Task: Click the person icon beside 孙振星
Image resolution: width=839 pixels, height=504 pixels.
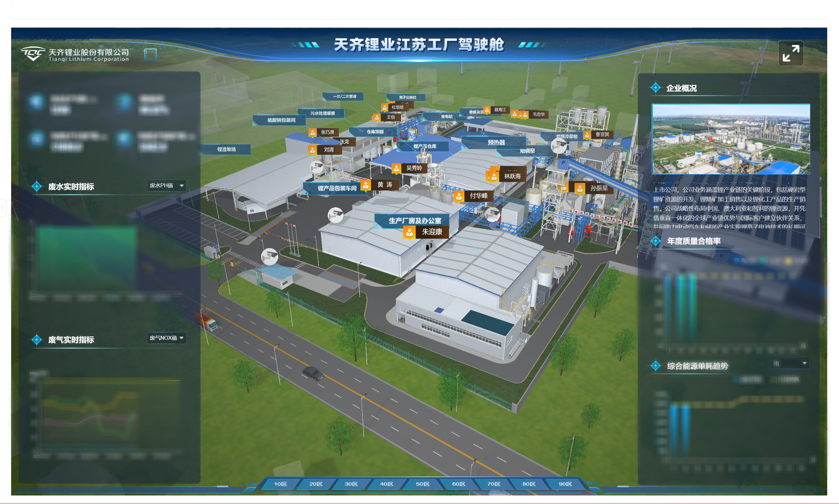Action: tap(580, 188)
